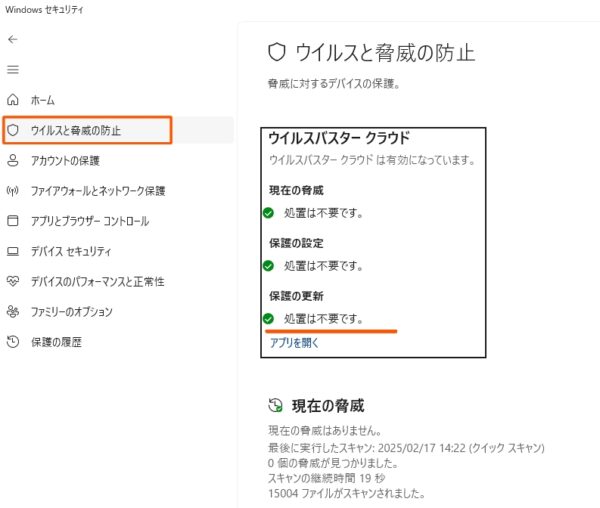This screenshot has width=600, height=508.
Task: Click the green check under 現在の脅威 in the card
Action: tap(268, 213)
